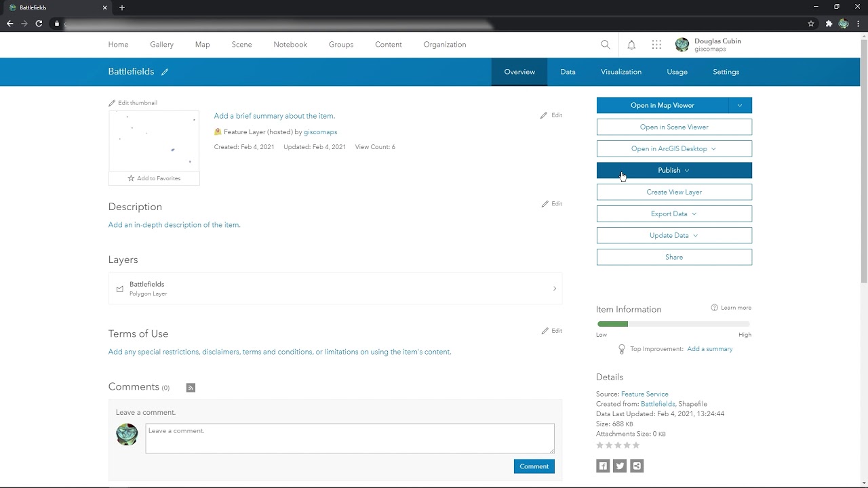This screenshot has height=488, width=868.
Task: Open the Usage tab
Action: coord(677,72)
